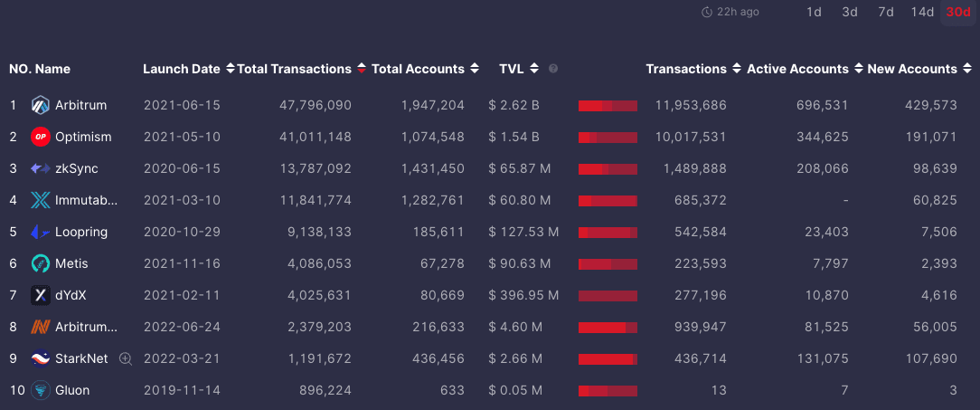Click the truncated Arbitrum... name in row 8
The image size is (980, 410).
86,327
